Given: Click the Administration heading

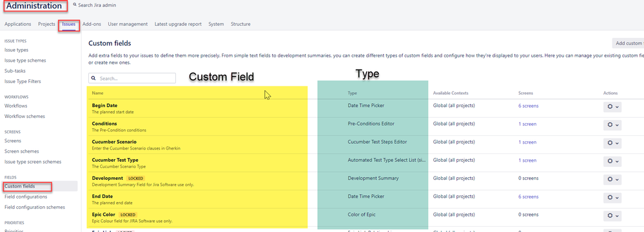Looking at the screenshot, I should [x=35, y=6].
